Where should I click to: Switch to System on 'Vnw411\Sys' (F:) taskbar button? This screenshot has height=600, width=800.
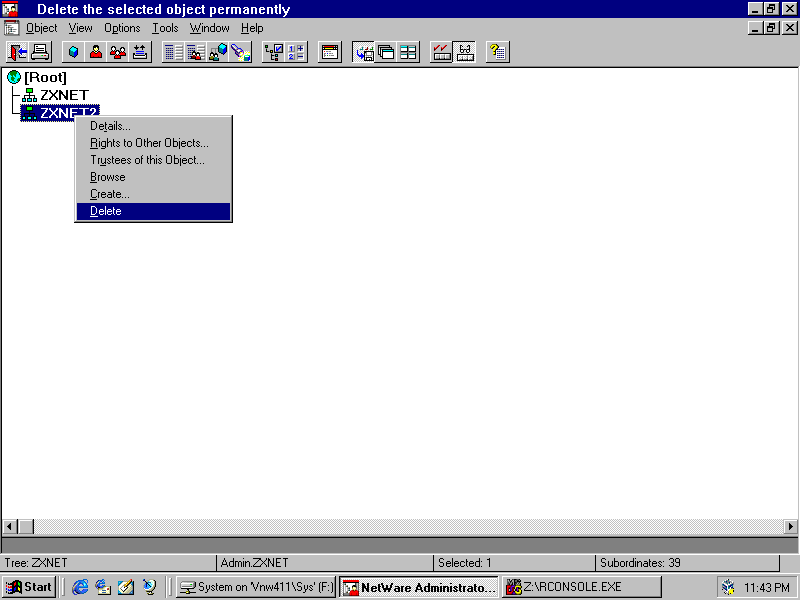(256, 587)
